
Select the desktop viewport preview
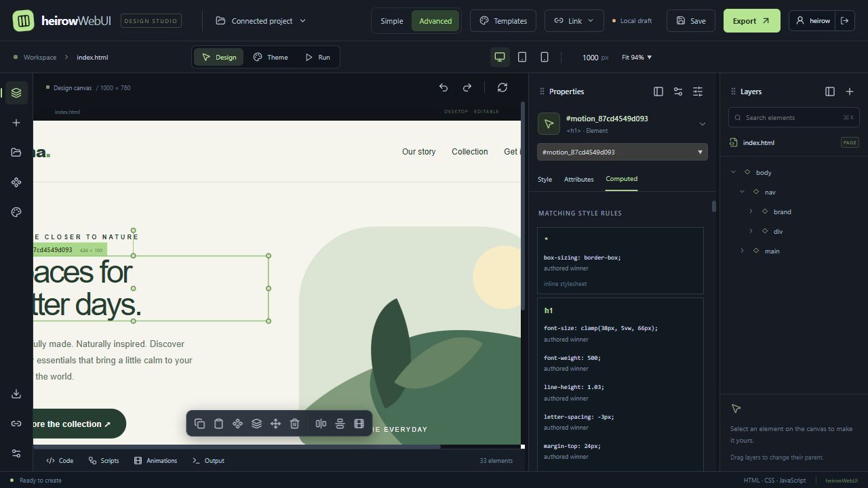coord(500,58)
